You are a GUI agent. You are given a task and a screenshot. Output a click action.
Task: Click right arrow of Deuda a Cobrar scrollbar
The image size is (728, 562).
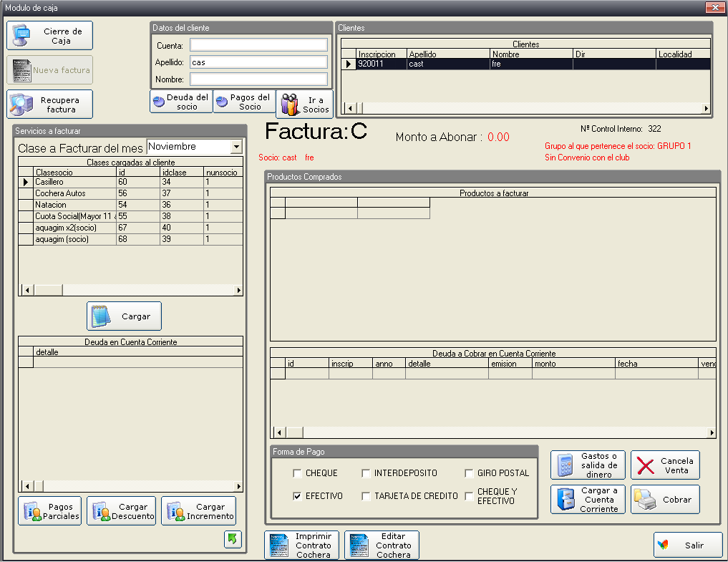pyautogui.click(x=712, y=433)
